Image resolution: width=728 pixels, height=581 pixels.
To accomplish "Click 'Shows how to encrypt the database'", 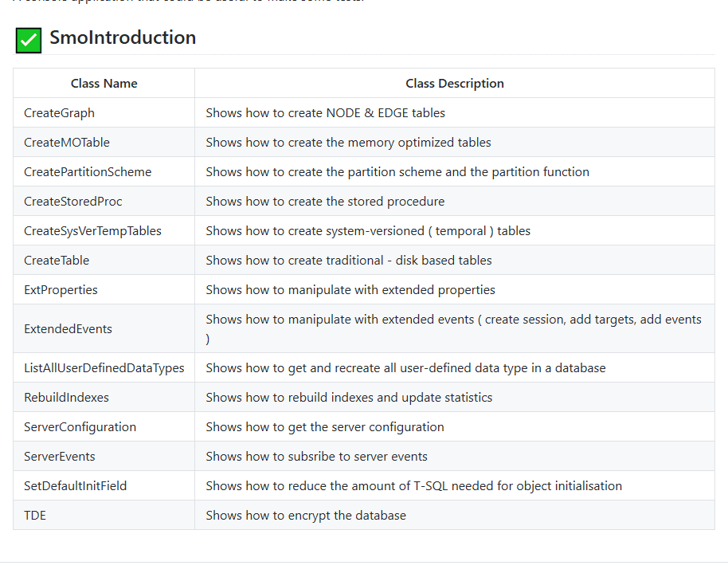I will coord(306,515).
